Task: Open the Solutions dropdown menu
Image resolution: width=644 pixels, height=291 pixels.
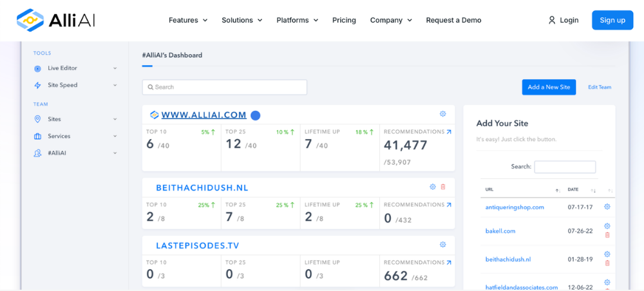Action: [x=242, y=20]
